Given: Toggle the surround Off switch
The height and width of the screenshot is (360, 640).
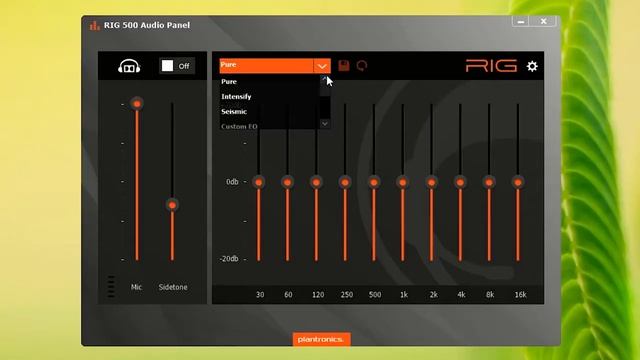Looking at the screenshot, I should pos(177,66).
